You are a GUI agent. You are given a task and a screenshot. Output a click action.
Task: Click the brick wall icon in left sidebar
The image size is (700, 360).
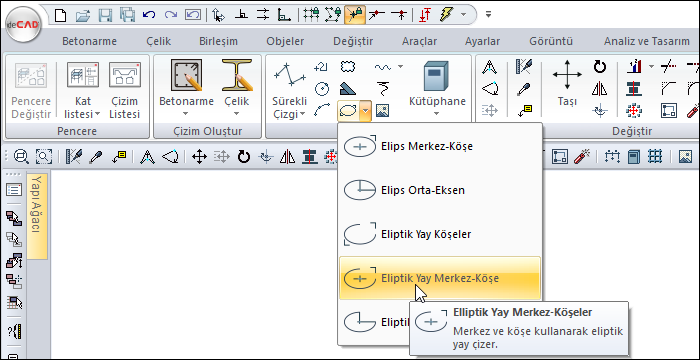point(14,303)
